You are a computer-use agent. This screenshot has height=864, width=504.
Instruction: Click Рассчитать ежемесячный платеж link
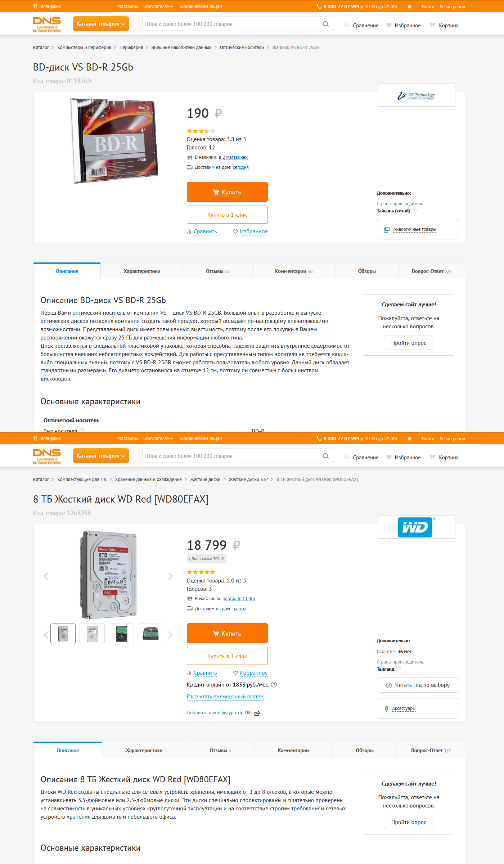click(x=225, y=697)
